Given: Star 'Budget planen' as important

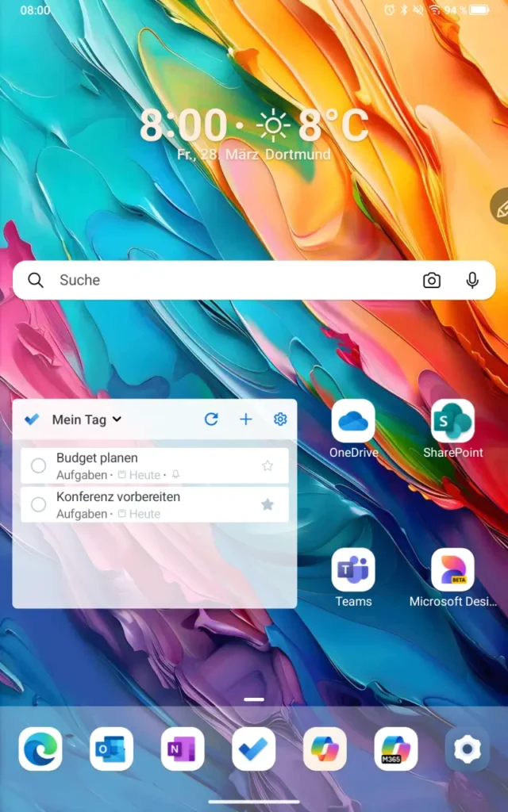Looking at the screenshot, I should 267,466.
